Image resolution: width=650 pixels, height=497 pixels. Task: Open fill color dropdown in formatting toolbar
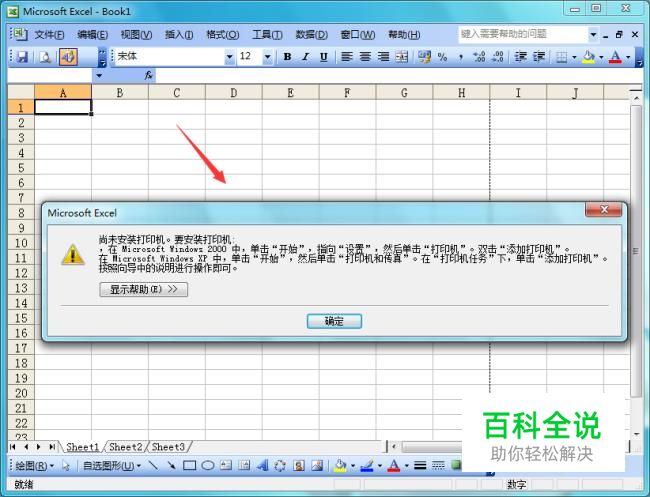pyautogui.click(x=601, y=57)
